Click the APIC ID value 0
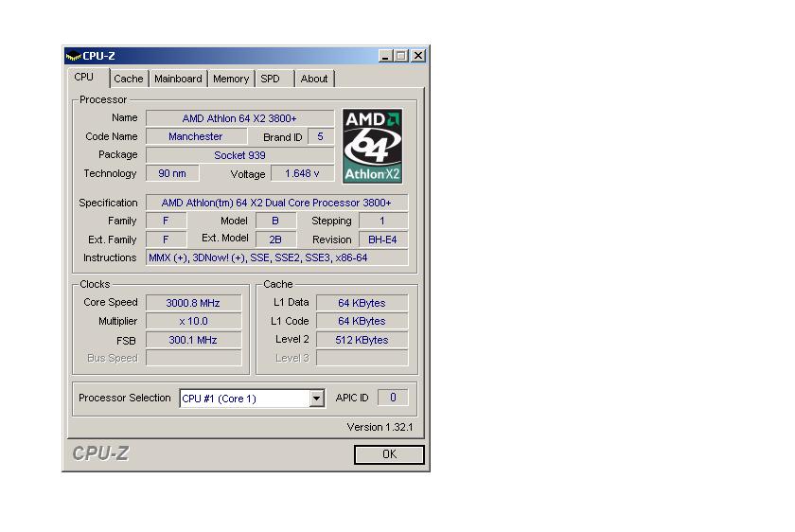This screenshot has width=795, height=532. (393, 398)
